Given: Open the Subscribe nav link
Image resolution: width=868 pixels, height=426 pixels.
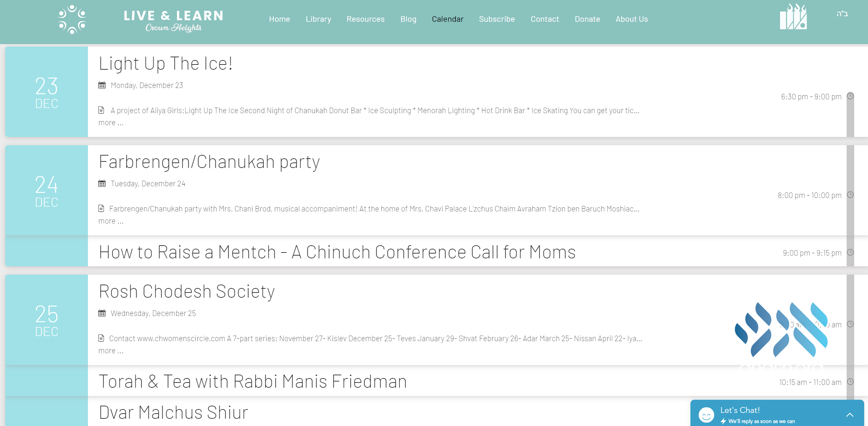Looking at the screenshot, I should (497, 19).
